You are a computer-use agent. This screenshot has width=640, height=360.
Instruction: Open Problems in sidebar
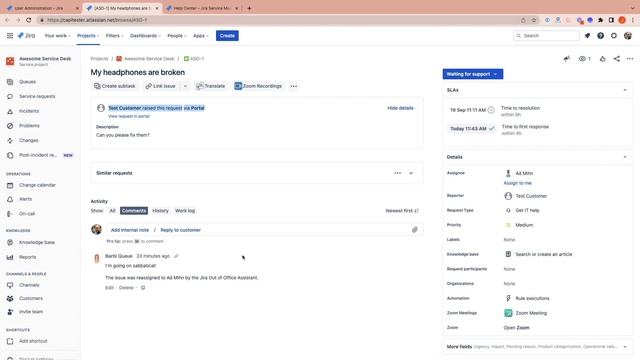[x=29, y=126]
